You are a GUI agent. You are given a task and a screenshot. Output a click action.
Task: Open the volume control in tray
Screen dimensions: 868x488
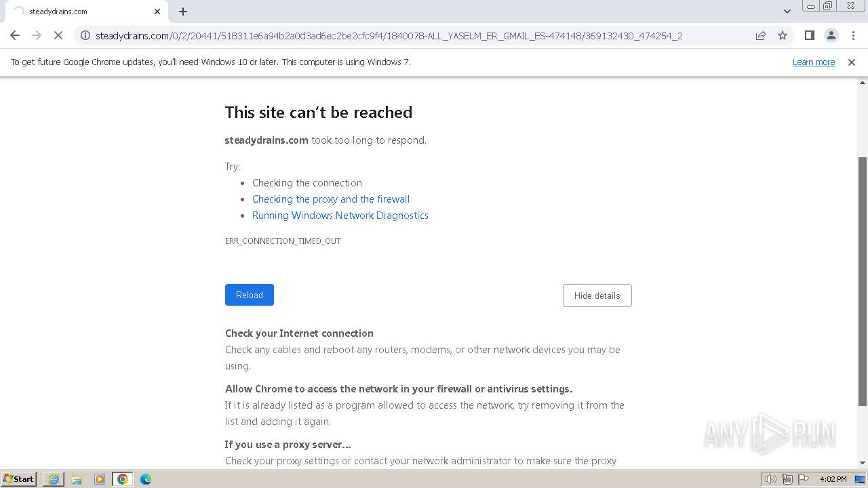point(771,479)
